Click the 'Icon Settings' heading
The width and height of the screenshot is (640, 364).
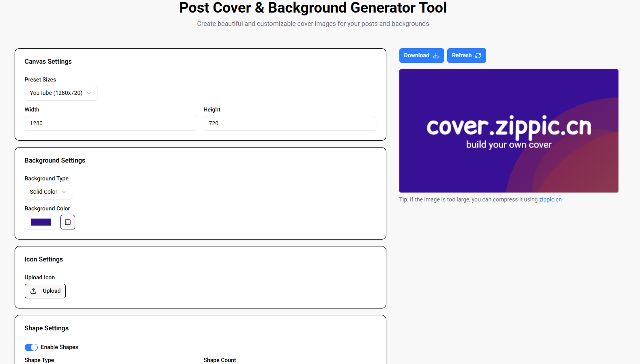43,259
